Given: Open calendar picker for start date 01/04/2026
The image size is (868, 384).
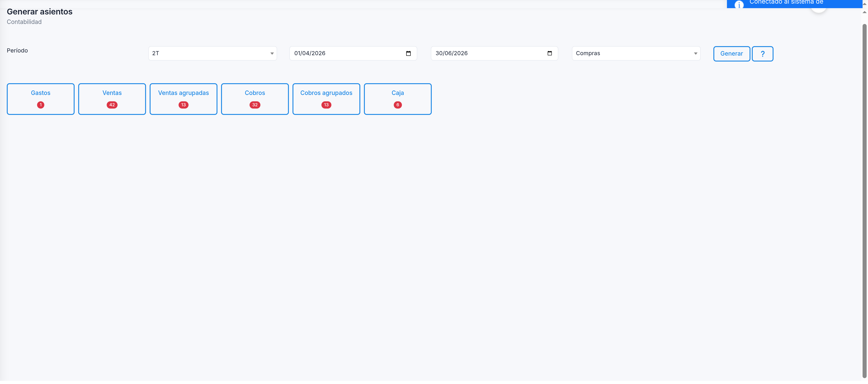Looking at the screenshot, I should click(x=408, y=53).
